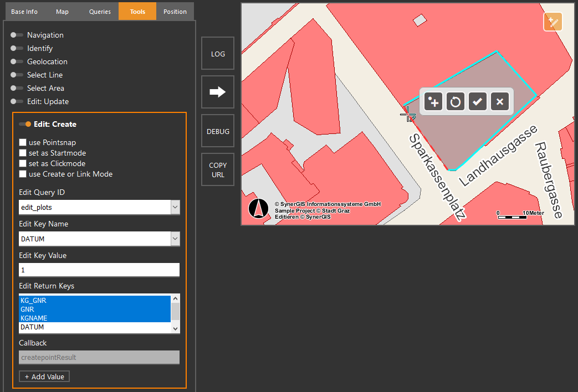
Task: Check the set as Startmode option
Action: pyautogui.click(x=22, y=153)
